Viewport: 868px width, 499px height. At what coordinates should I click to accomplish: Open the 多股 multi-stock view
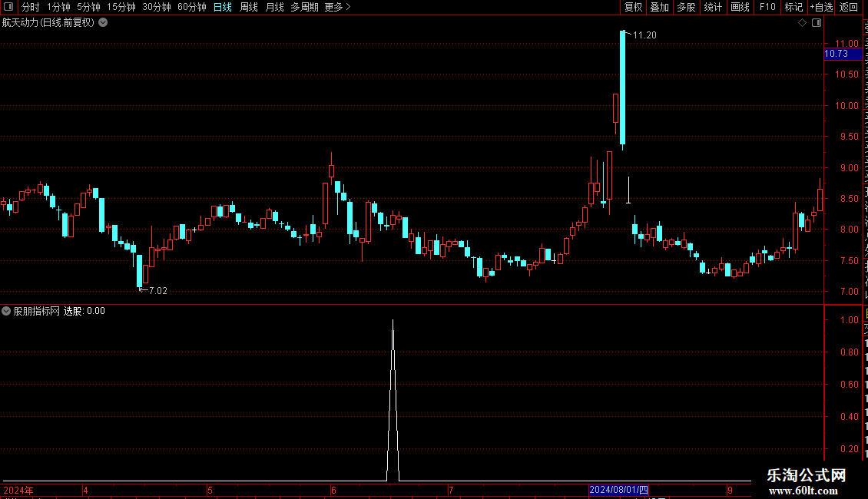686,7
